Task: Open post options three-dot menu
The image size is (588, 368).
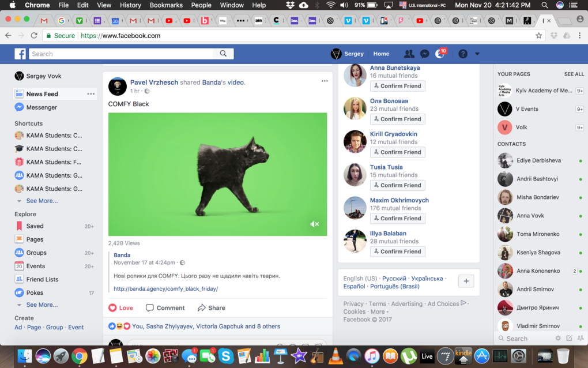Action: coord(325,81)
